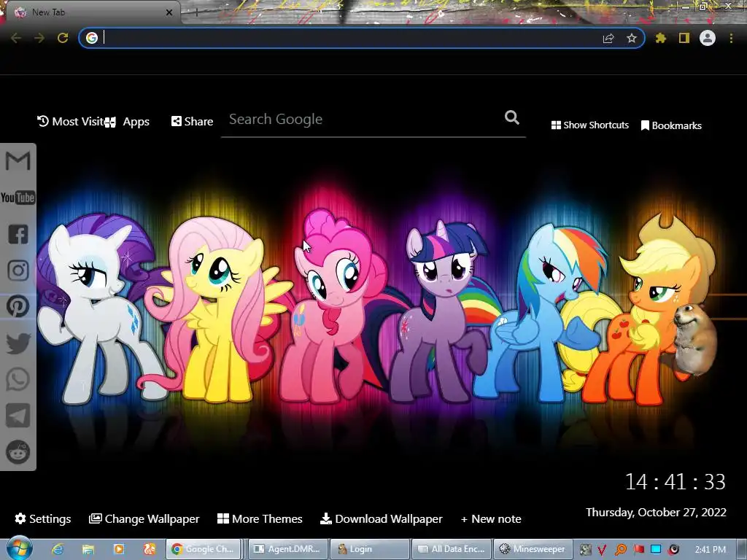Image resolution: width=747 pixels, height=560 pixels.
Task: Open Facebook from the sidebar
Action: pyautogui.click(x=18, y=234)
